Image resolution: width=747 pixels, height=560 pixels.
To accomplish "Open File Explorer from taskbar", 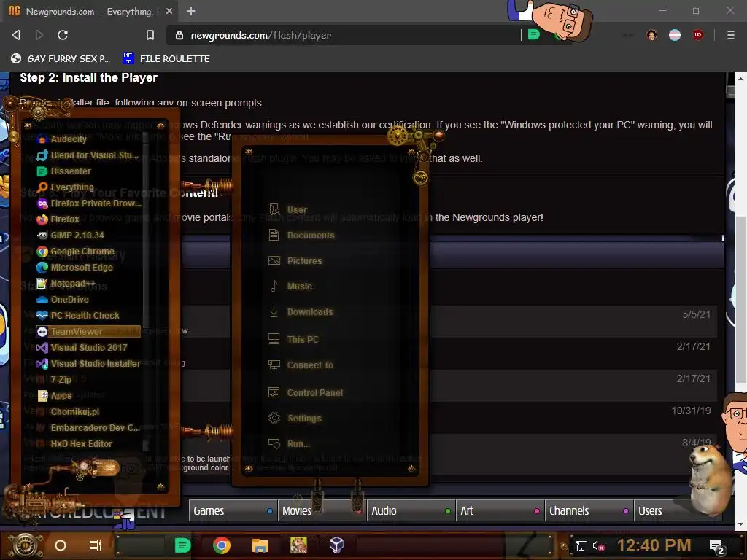I will 260,545.
